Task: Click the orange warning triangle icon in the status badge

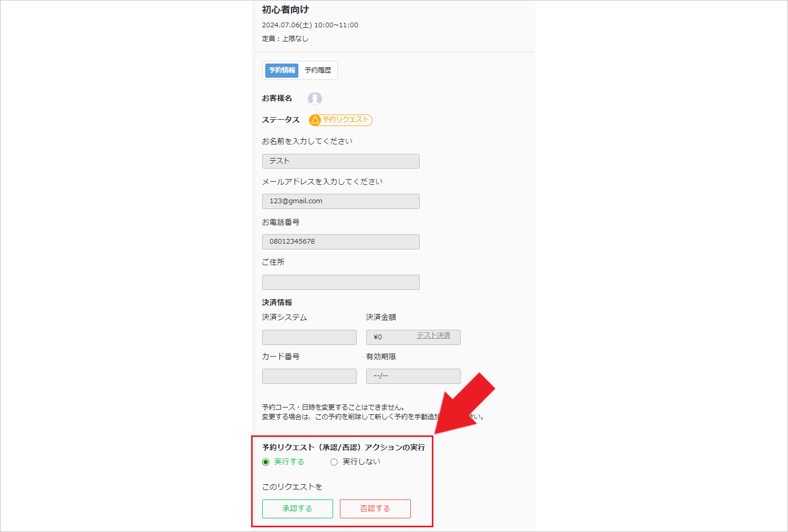Action: [316, 120]
